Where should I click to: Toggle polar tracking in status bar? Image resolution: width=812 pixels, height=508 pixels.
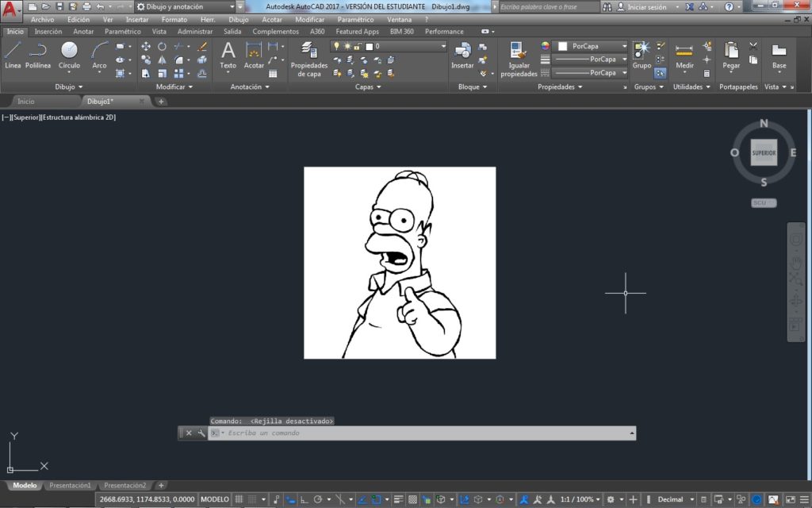pos(318,499)
